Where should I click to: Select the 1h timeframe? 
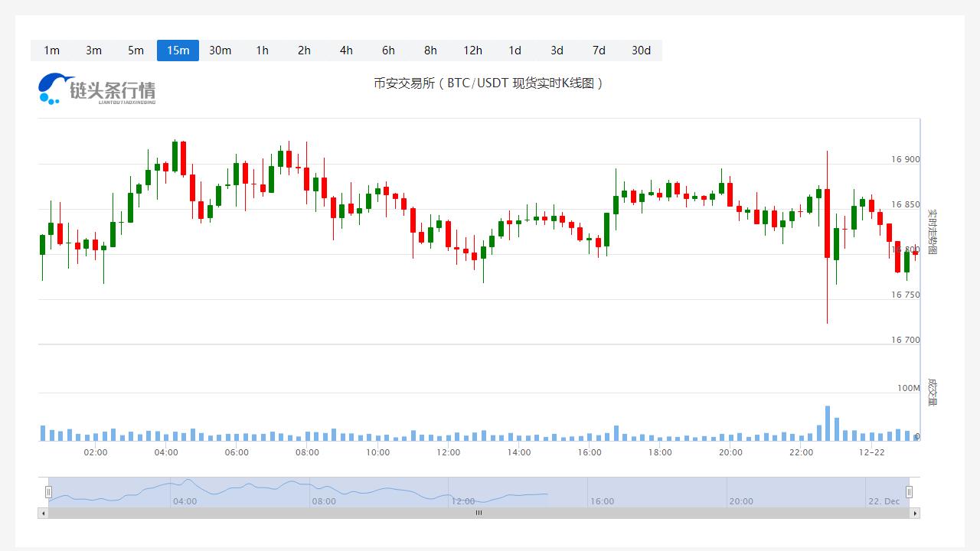(x=262, y=51)
